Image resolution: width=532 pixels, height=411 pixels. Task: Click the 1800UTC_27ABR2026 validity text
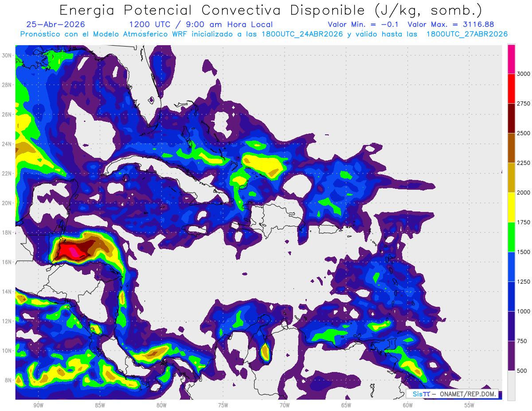click(467, 34)
